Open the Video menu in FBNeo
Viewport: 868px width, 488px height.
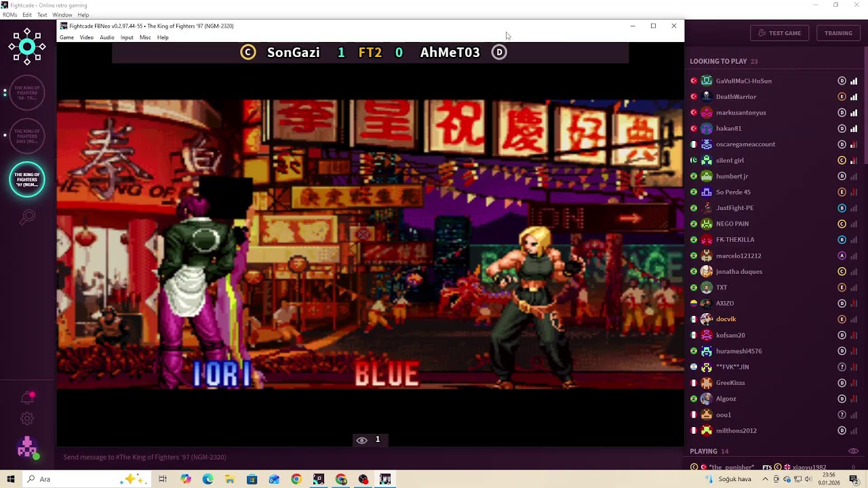(x=87, y=37)
